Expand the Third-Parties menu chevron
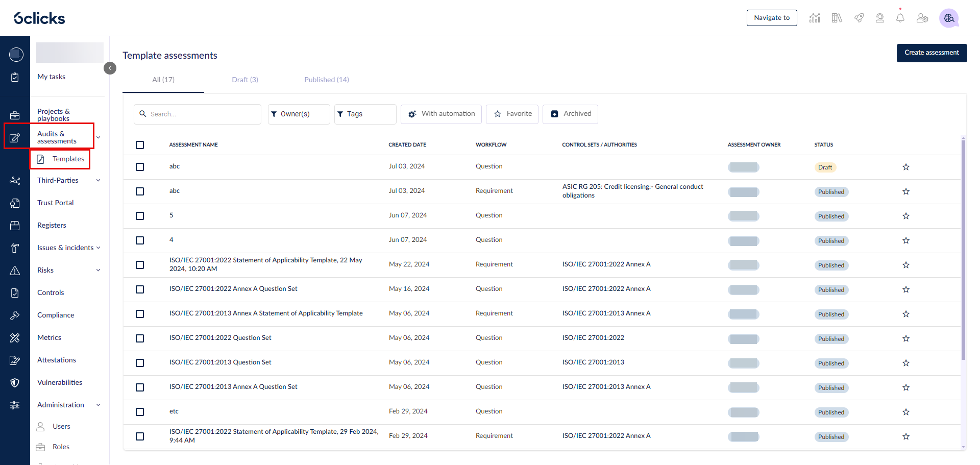The height and width of the screenshot is (465, 980). pos(99,180)
